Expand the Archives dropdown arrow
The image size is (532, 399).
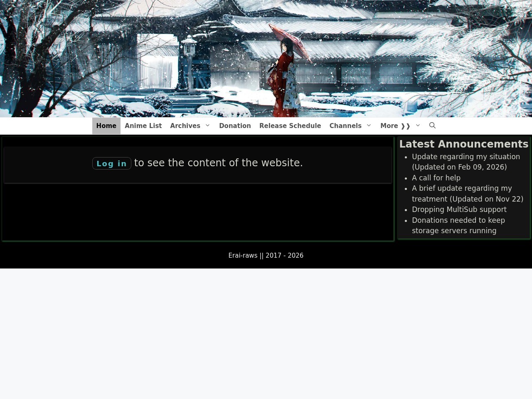click(208, 126)
